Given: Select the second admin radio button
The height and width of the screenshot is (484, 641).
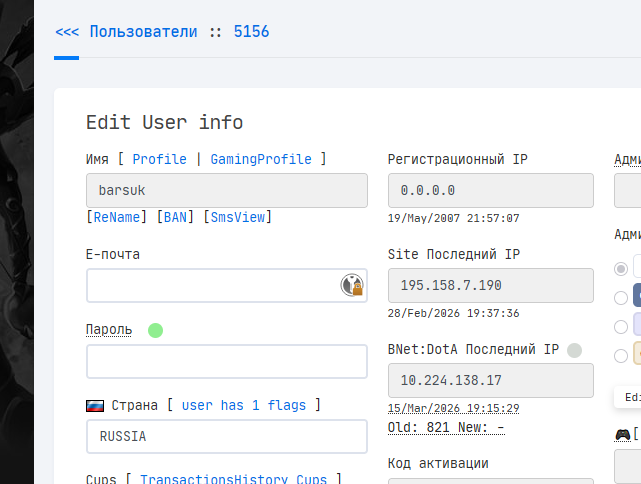Looking at the screenshot, I should point(621,297).
